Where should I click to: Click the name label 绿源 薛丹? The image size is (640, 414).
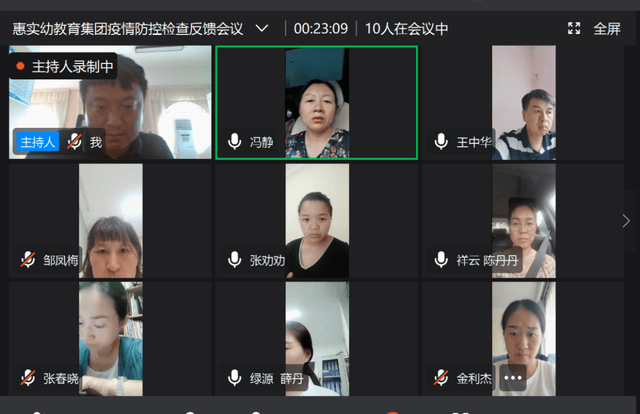tap(277, 378)
